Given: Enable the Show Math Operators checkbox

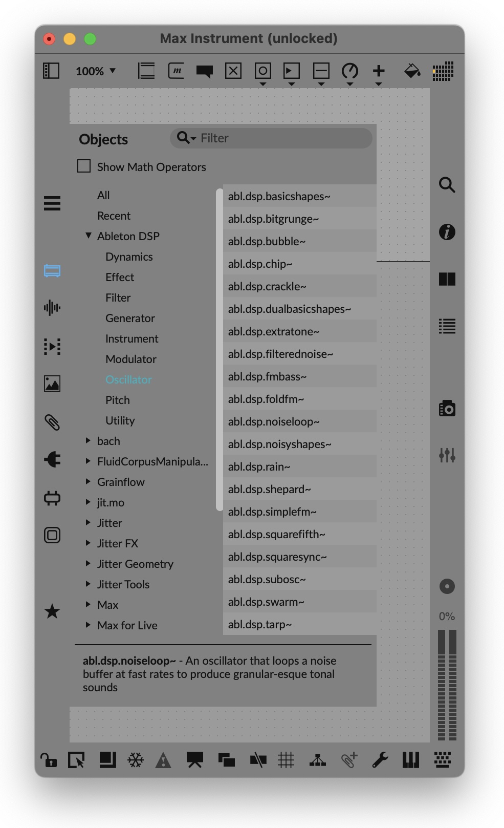Looking at the screenshot, I should [x=84, y=166].
